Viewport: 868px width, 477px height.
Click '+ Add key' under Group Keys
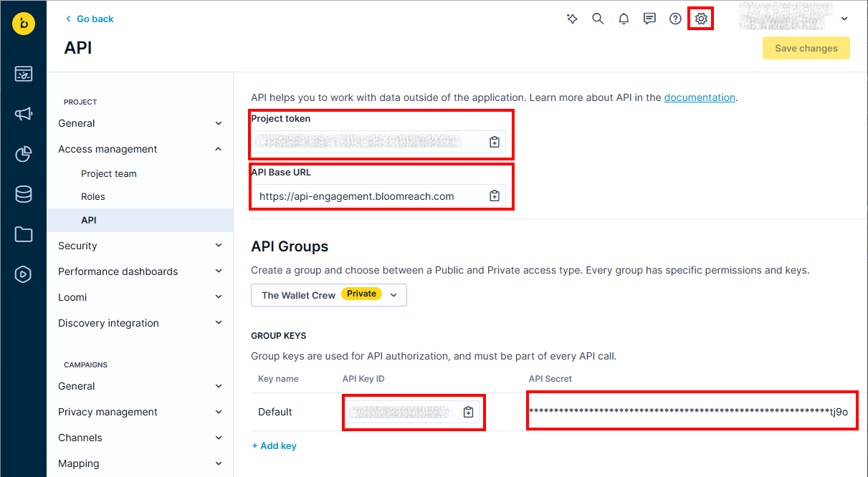tap(274, 445)
